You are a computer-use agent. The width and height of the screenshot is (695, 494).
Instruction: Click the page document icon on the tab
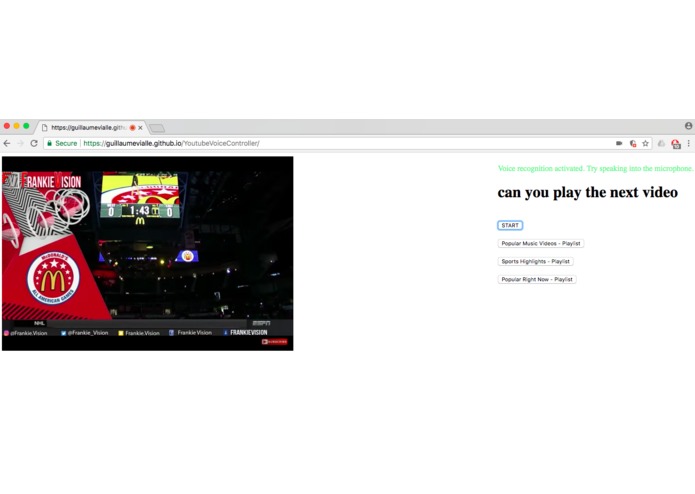pyautogui.click(x=44, y=128)
